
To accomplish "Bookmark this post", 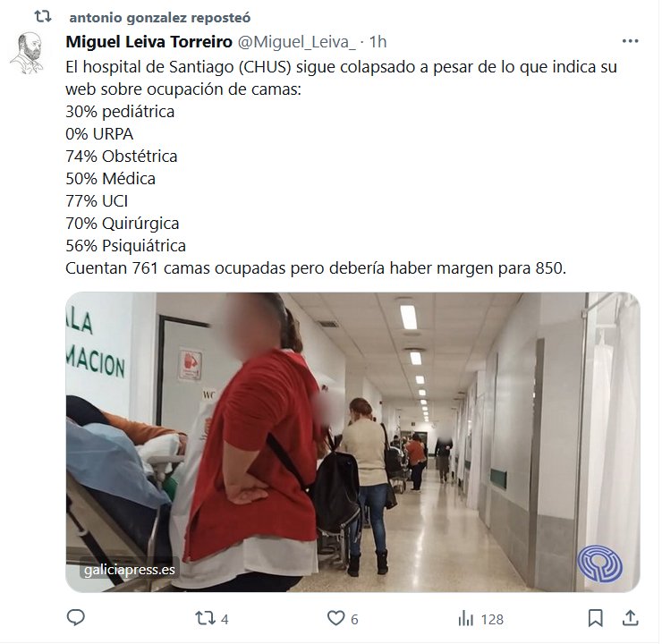I will [595, 619].
